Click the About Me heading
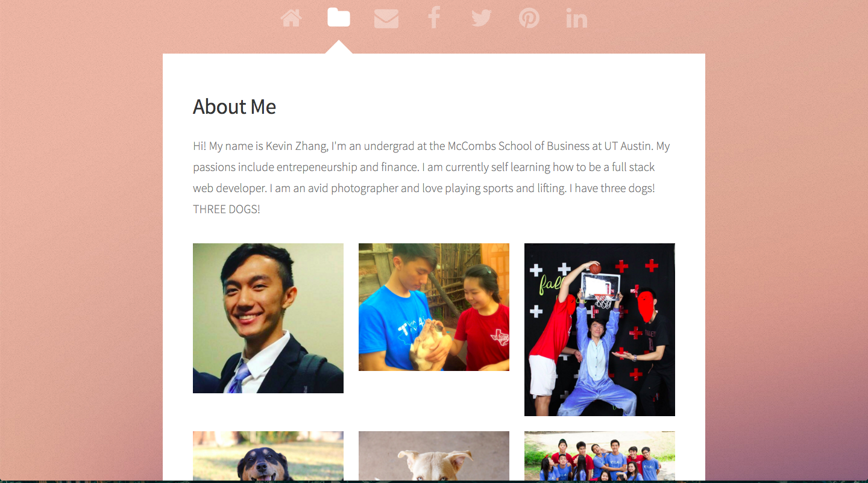Viewport: 868px width, 483px height. point(234,107)
